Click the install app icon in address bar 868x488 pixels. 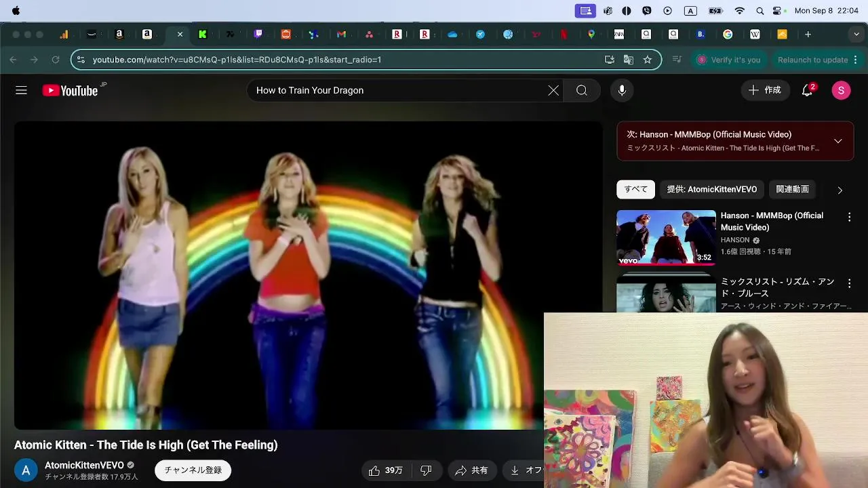[610, 60]
